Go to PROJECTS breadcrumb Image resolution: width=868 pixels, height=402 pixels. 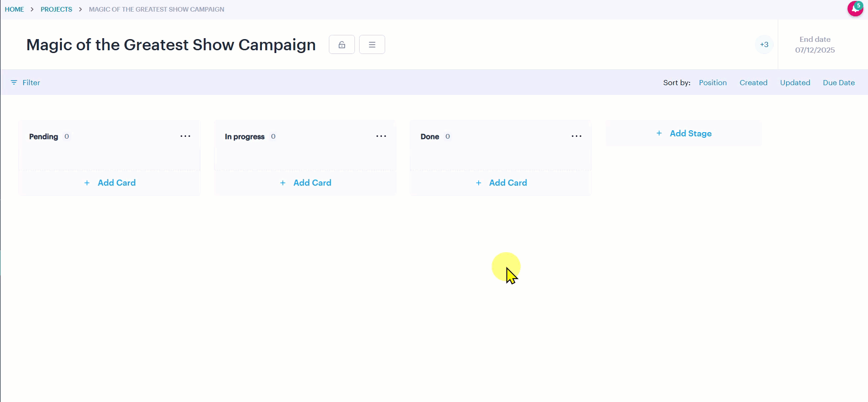pos(56,9)
